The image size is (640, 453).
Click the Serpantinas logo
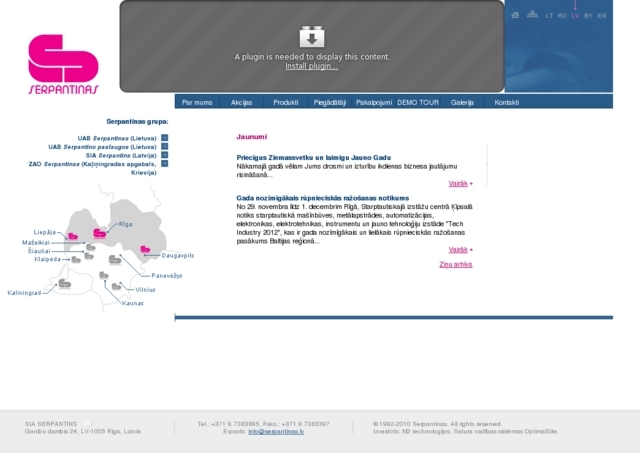click(x=63, y=64)
